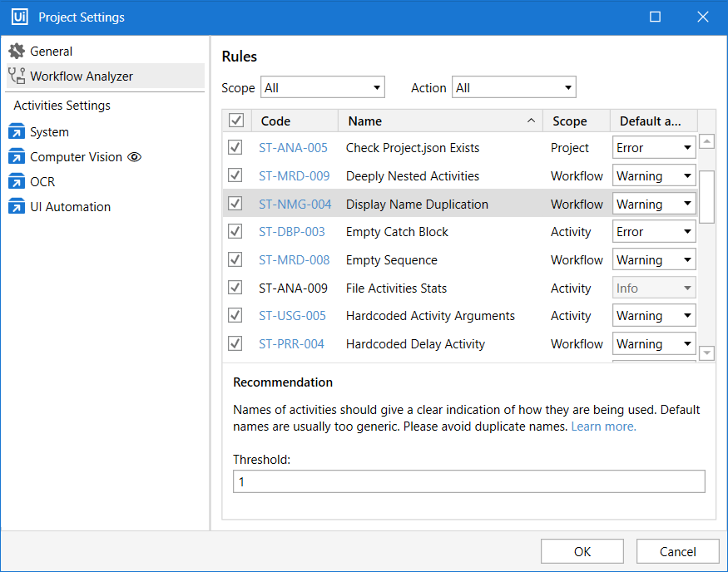728x572 pixels.
Task: Click the UI Automation arrow icon
Action: [x=17, y=207]
